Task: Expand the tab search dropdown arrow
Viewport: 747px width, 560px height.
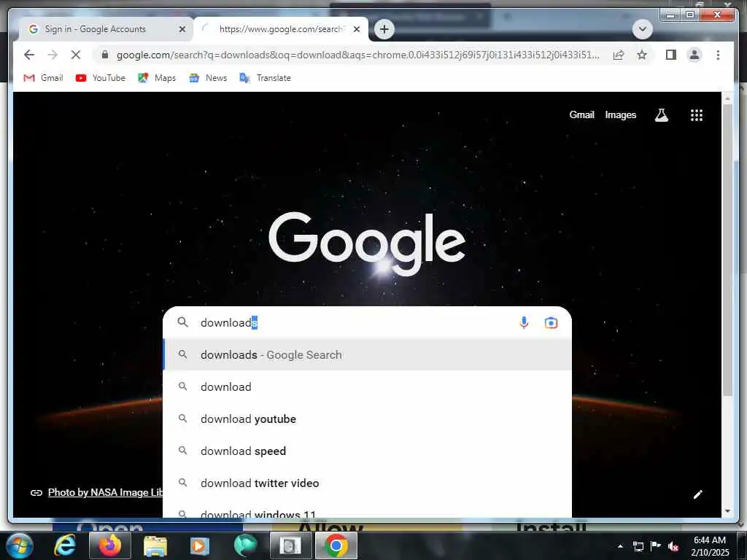Action: (642, 29)
